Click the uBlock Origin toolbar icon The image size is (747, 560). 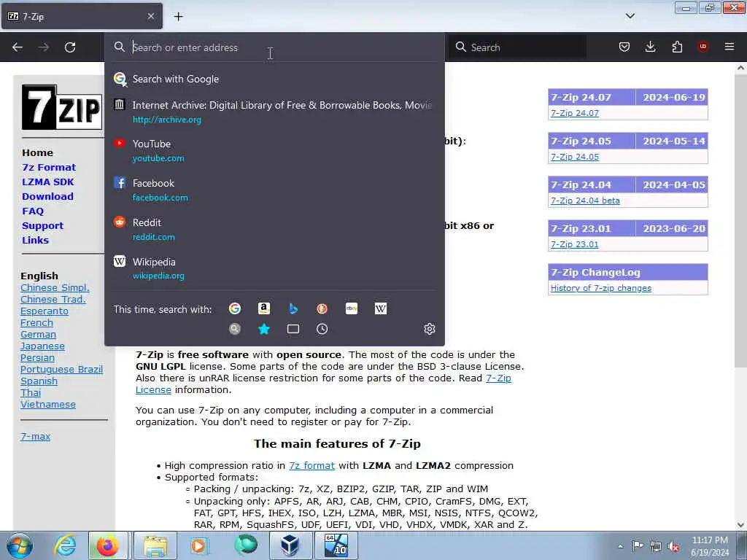703,47
